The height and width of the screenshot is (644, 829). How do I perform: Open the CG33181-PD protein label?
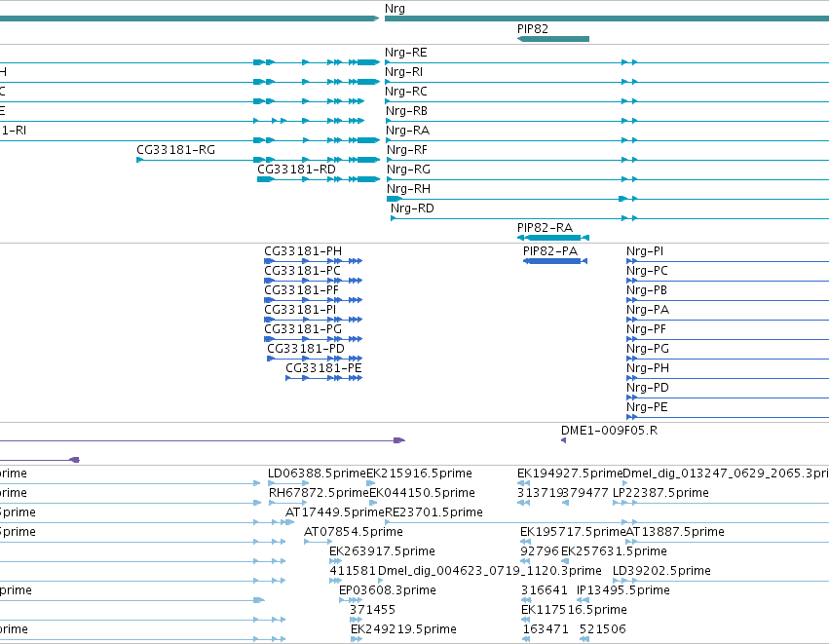tap(306, 349)
